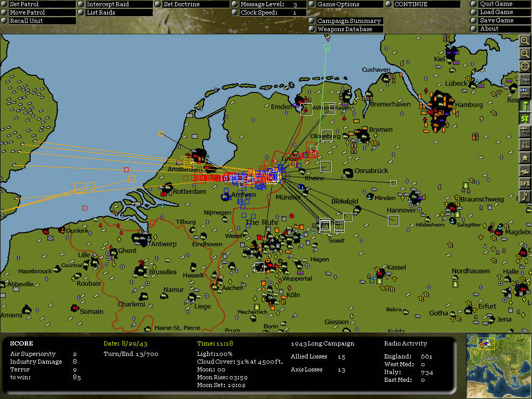Click the Cloud Cover status line
The width and height of the screenshot is (532, 399).
coord(240,362)
